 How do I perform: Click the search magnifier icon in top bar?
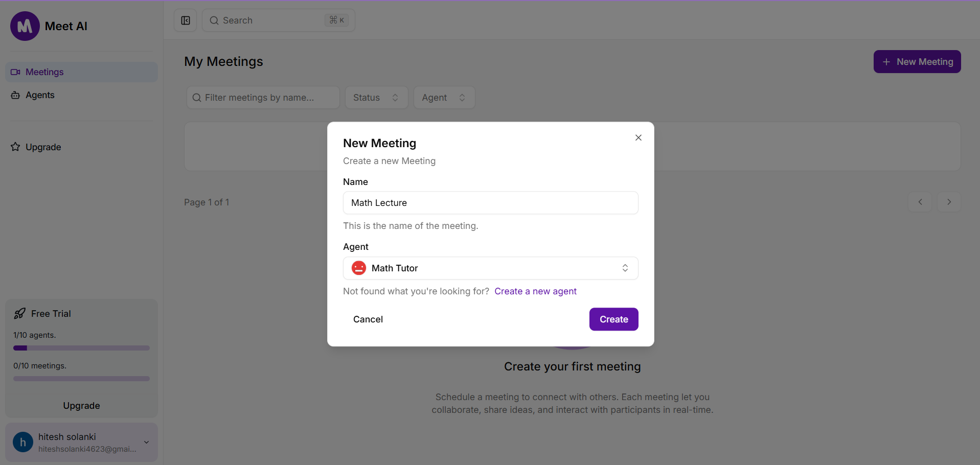(214, 20)
